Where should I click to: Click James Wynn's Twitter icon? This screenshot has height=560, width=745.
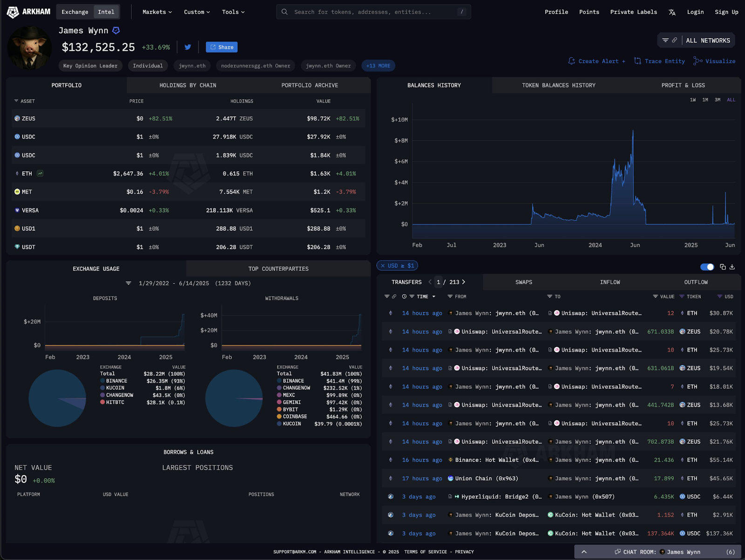pos(188,47)
